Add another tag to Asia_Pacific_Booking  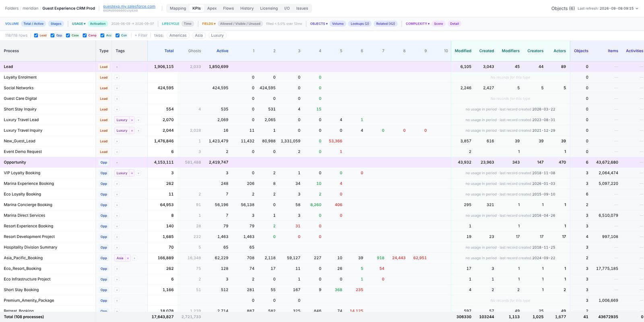(134, 258)
